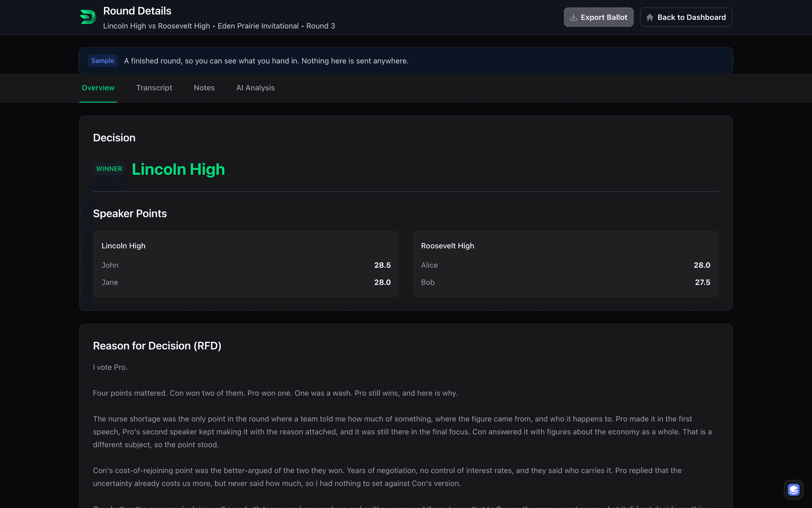Export the ballot
This screenshot has height=508, width=812.
[598, 17]
